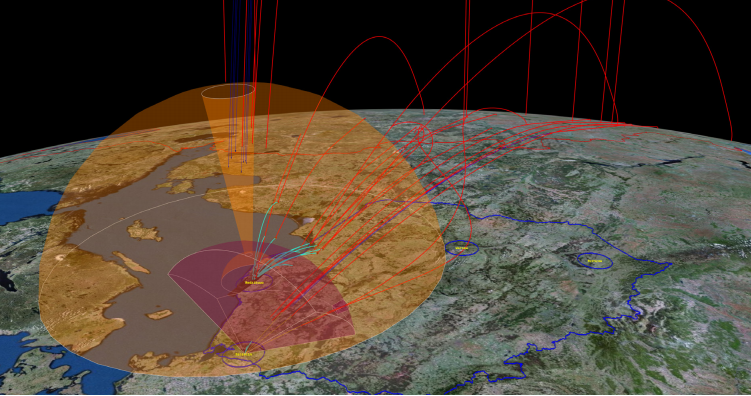Select the purple labeled site ellipse on the southern coastline
This screenshot has width=751, height=396.
point(243,354)
